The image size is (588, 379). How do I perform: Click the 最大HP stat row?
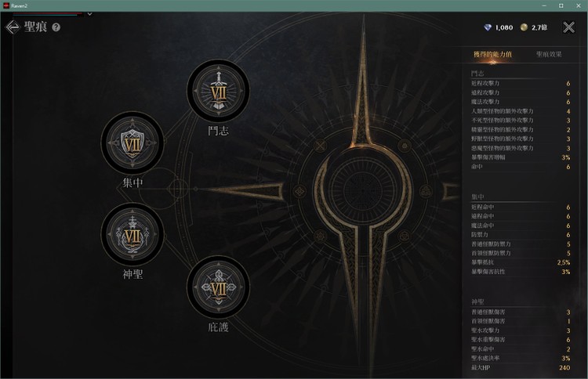[x=521, y=368]
